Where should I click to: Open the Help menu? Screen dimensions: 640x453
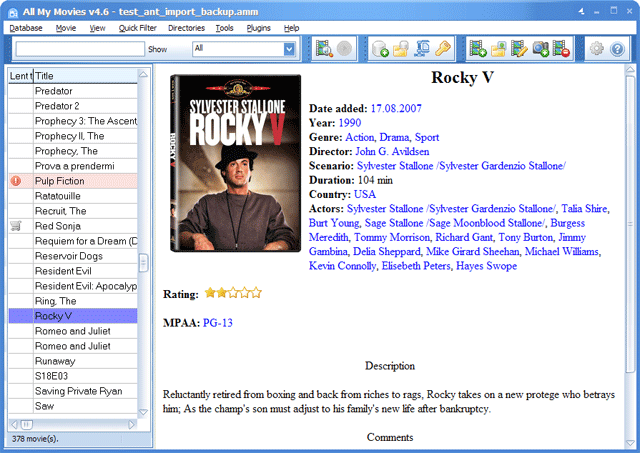click(291, 28)
